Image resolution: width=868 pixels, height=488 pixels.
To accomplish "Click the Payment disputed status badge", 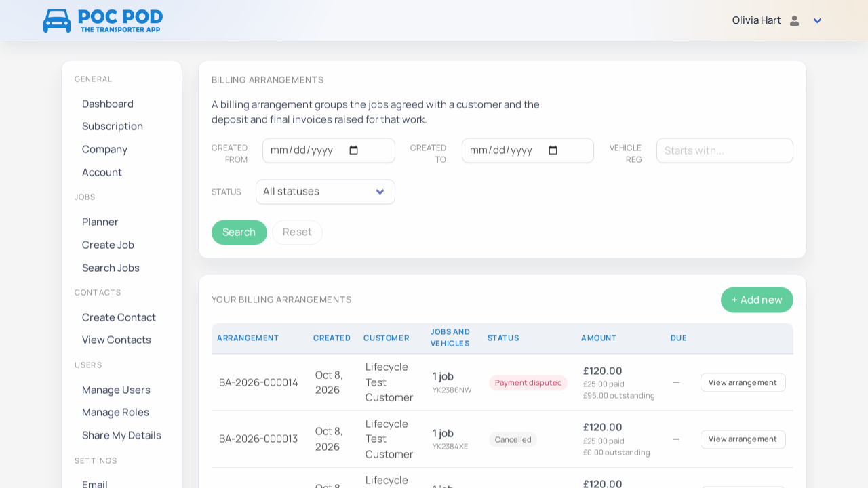I will (528, 383).
